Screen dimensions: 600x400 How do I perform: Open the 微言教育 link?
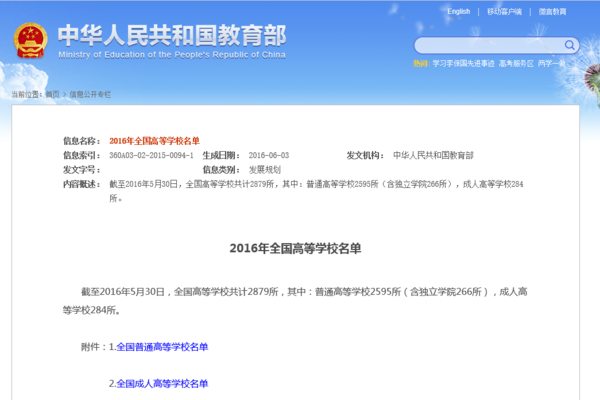tap(552, 11)
